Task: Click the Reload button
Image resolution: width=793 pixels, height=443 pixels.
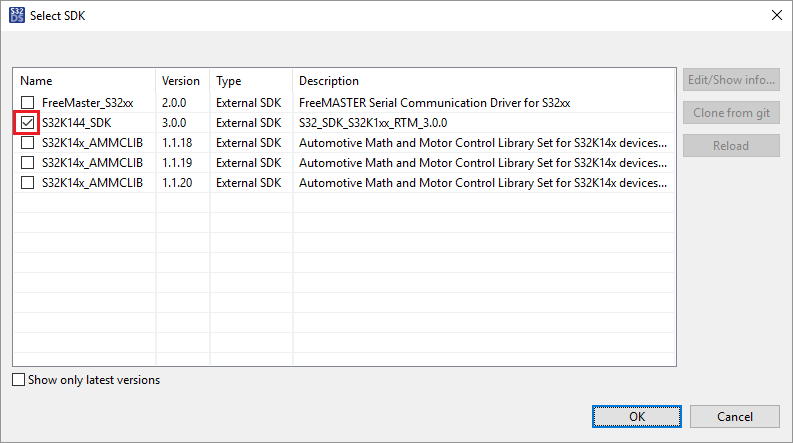Action: pyautogui.click(x=731, y=145)
